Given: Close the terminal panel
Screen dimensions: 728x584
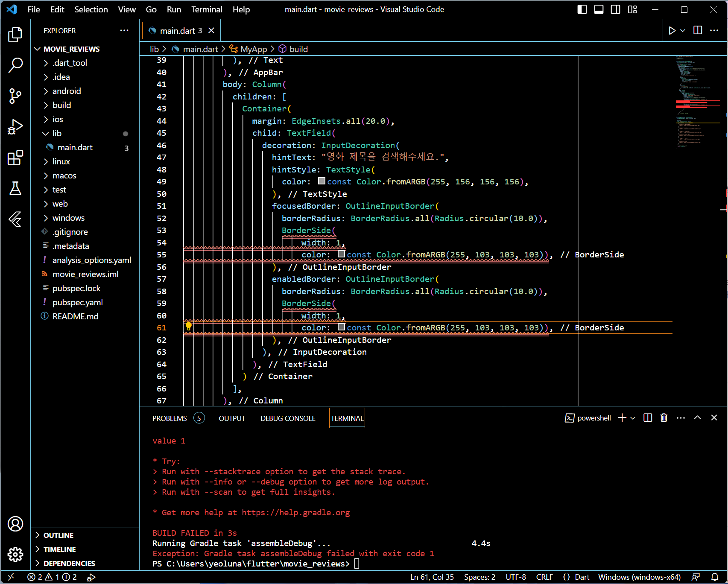Looking at the screenshot, I should click(714, 418).
